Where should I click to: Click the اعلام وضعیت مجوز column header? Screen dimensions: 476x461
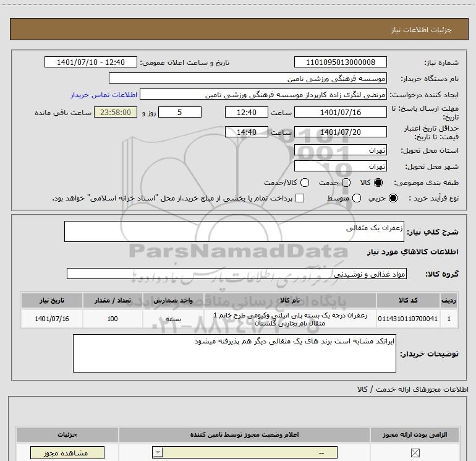coord(244,434)
